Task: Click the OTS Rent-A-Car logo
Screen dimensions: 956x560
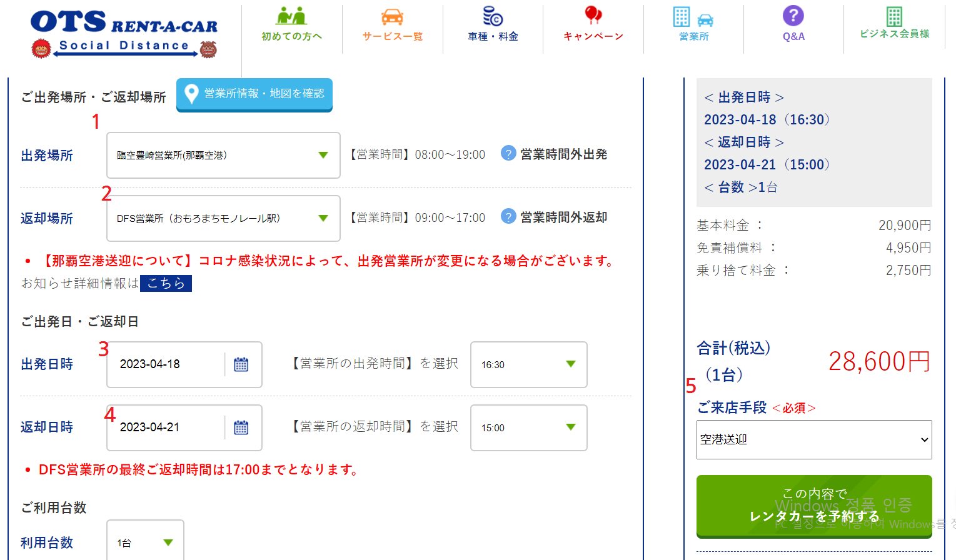Action: (124, 34)
